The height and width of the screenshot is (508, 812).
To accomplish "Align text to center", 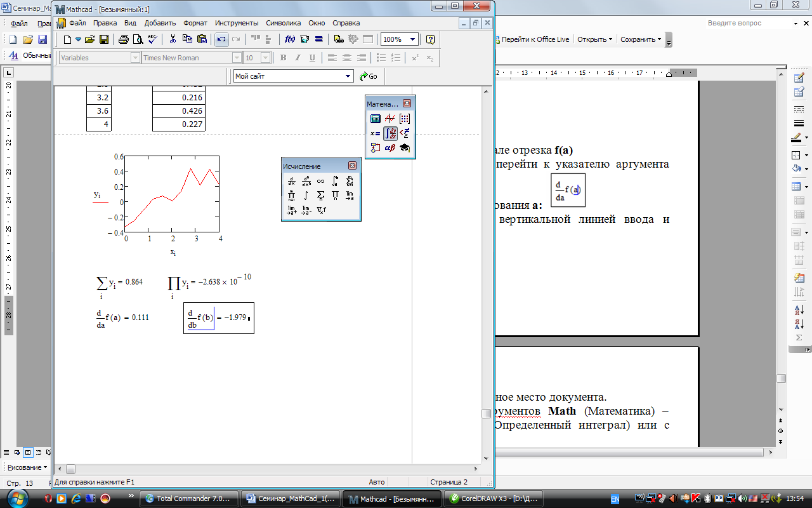I will click(347, 58).
